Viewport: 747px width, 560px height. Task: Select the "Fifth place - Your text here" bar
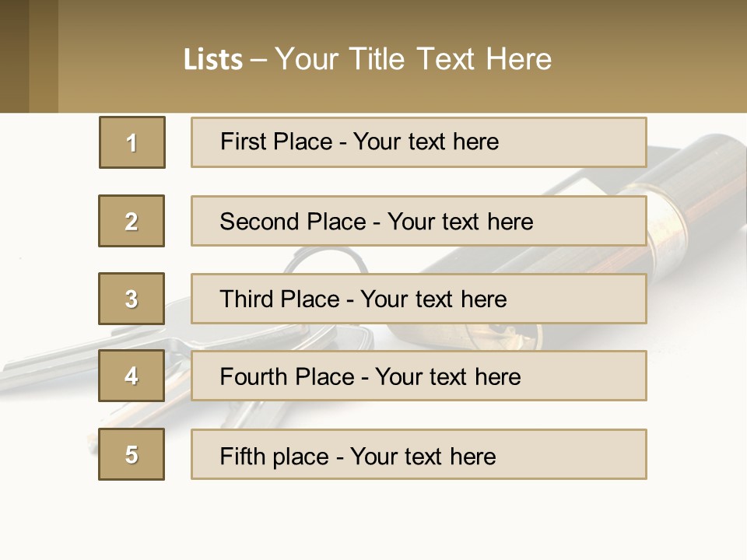419,455
